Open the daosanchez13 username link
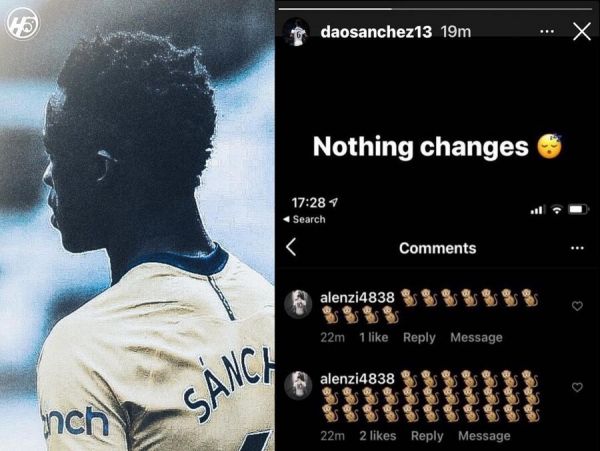The image size is (600, 451). pos(376,32)
